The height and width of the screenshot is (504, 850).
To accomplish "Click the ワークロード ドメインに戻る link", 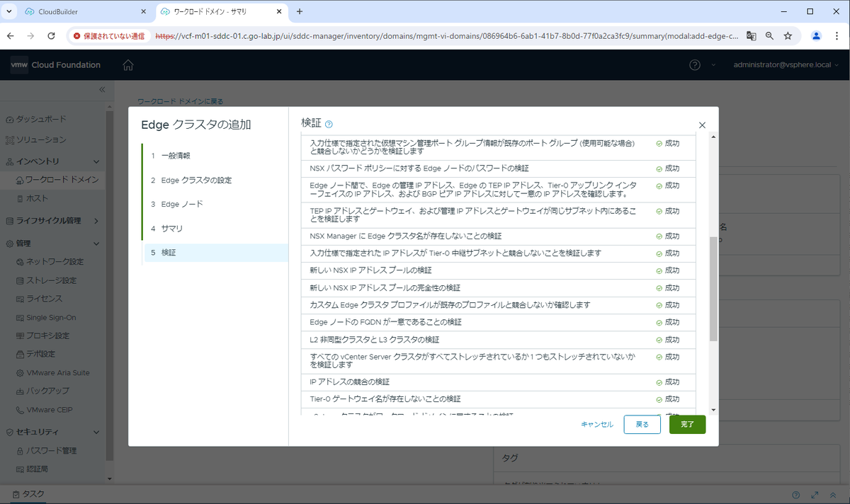I will [180, 102].
